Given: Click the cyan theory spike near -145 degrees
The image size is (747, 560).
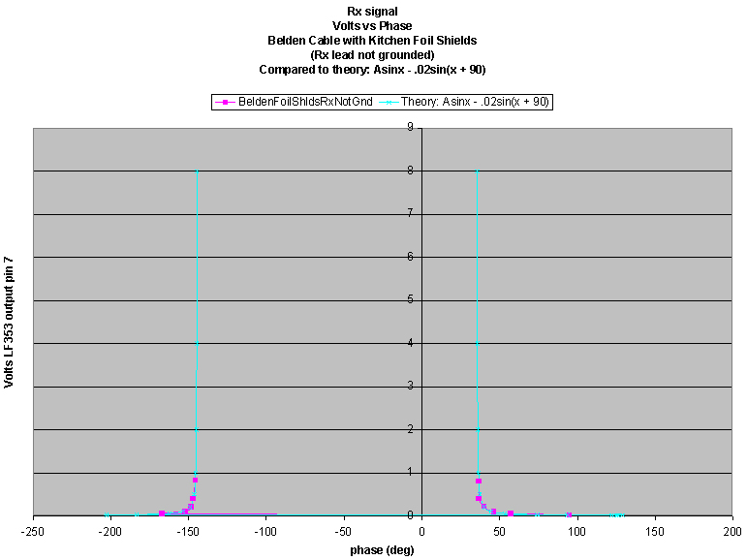Looking at the screenshot, I should click(197, 325).
